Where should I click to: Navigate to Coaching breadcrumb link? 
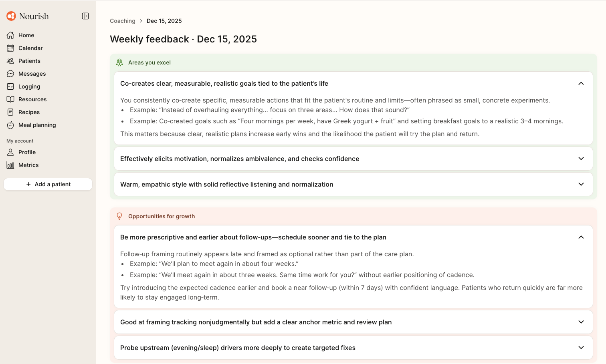[123, 21]
